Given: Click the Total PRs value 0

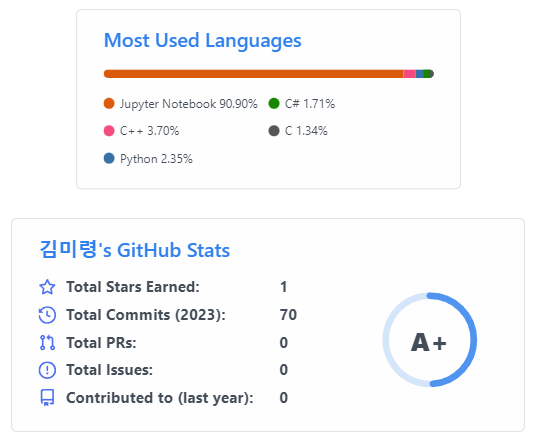Looking at the screenshot, I should pyautogui.click(x=284, y=343).
